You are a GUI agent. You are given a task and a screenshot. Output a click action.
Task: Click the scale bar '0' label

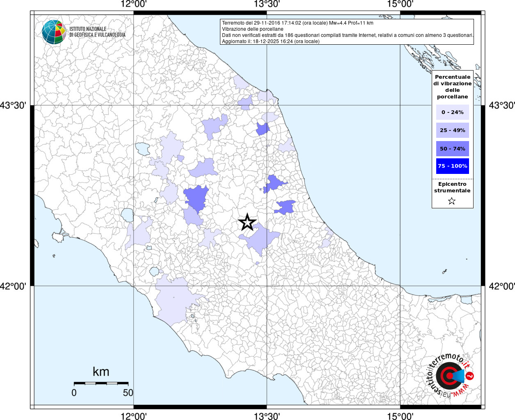coord(74,393)
